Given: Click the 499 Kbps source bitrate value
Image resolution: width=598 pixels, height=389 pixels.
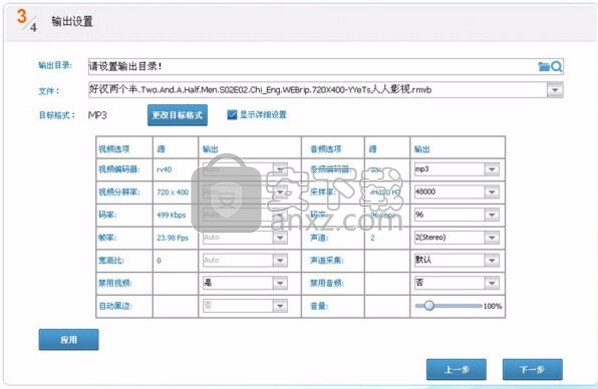Looking at the screenshot, I should 171,215.
